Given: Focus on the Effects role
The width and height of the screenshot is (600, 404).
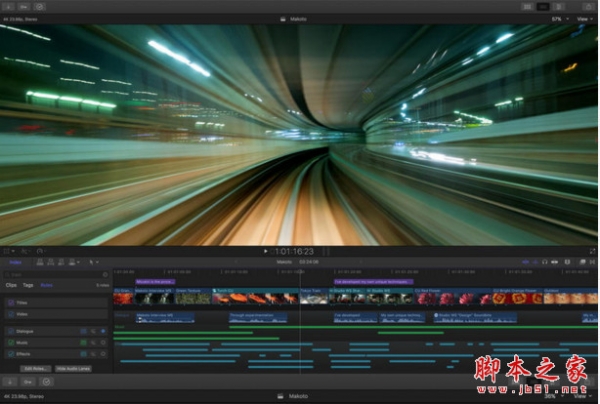Looking at the screenshot, I should pos(103,354).
